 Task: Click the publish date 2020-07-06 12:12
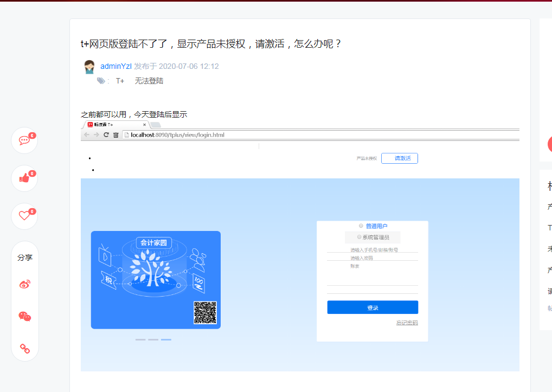tap(189, 66)
